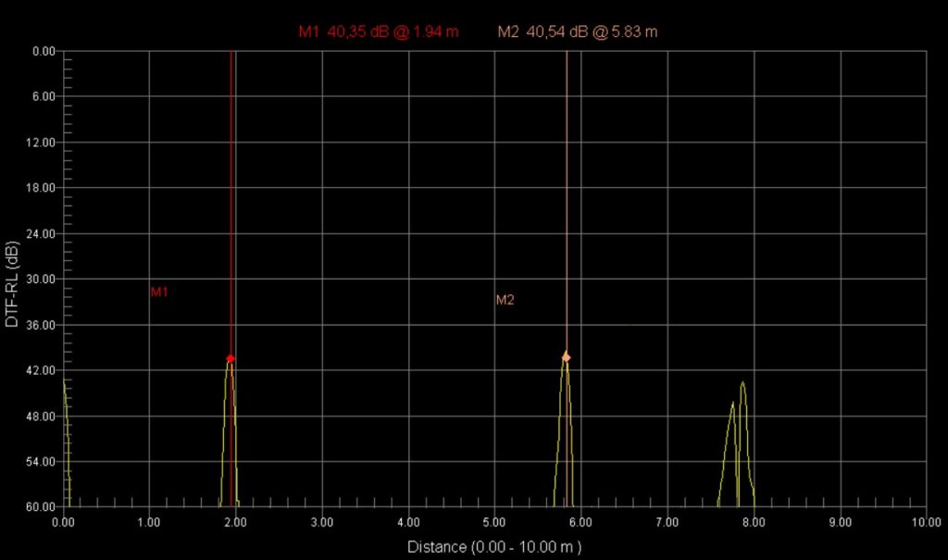Click the 30.00 tick label on the dB axis

click(44, 280)
